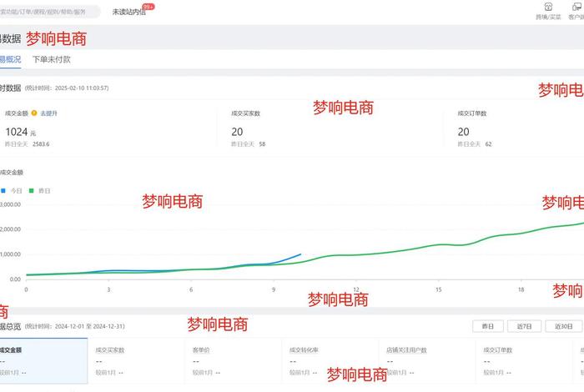Select the 店铺关注用户数 overview card
The height and width of the screenshot is (392, 584).
coord(427,361)
